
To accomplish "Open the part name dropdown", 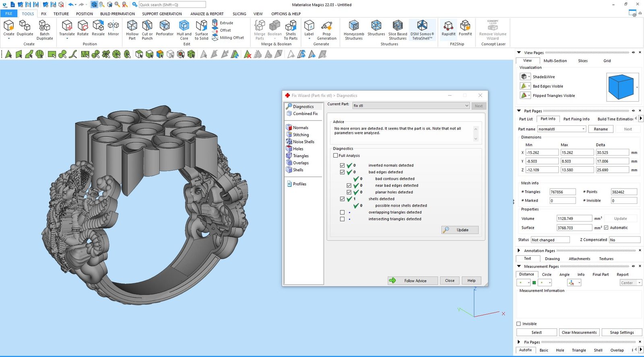I will (583, 129).
